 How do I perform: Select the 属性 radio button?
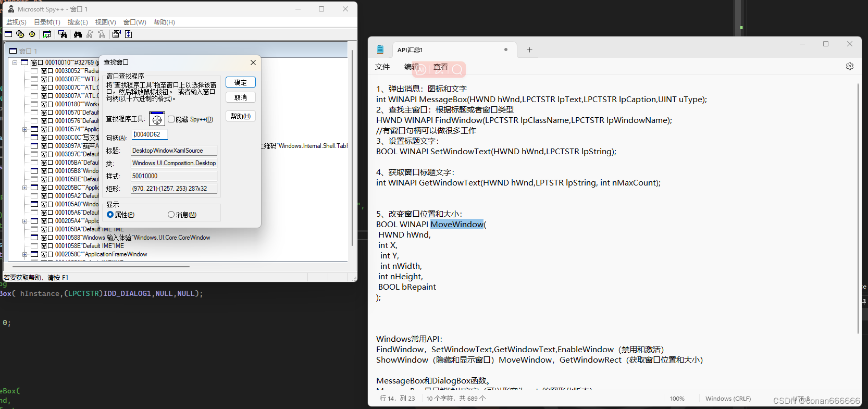pyautogui.click(x=110, y=215)
